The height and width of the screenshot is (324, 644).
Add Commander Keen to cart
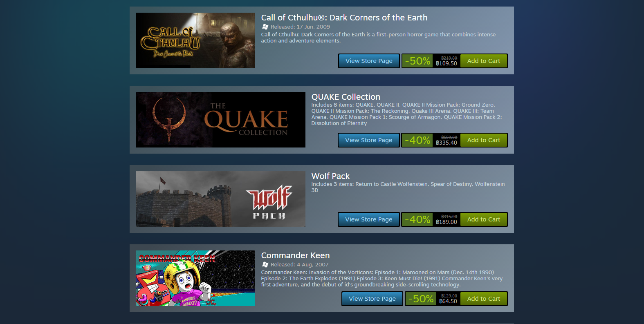point(484,299)
